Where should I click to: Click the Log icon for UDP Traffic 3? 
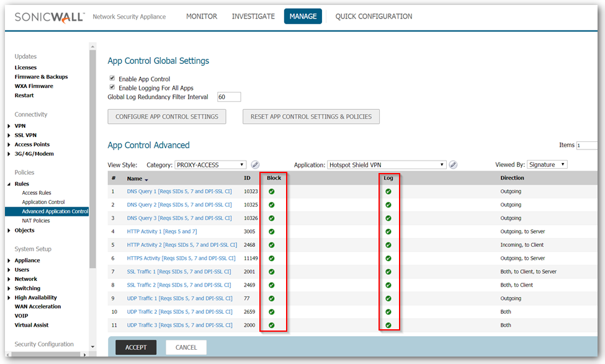tap(388, 325)
